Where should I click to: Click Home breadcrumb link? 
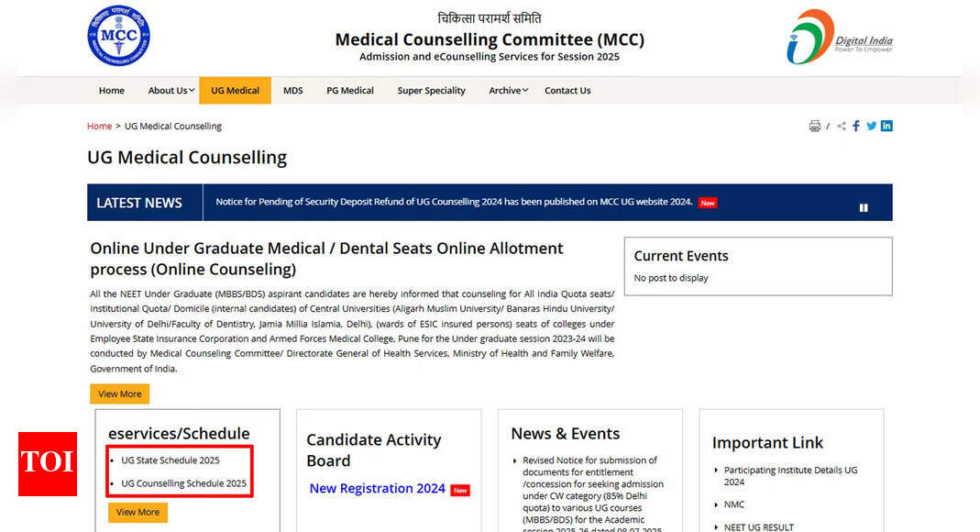(x=99, y=127)
